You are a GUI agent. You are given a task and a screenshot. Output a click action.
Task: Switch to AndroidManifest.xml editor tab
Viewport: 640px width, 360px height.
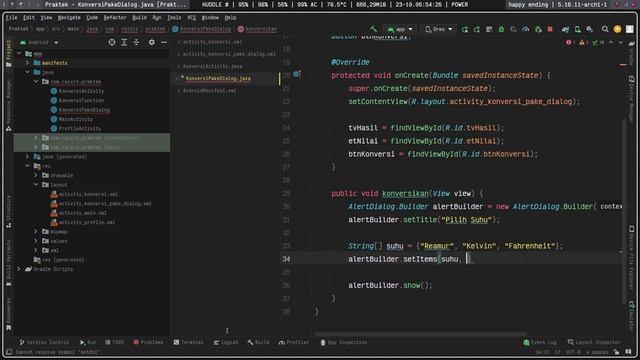pyautogui.click(x=209, y=91)
